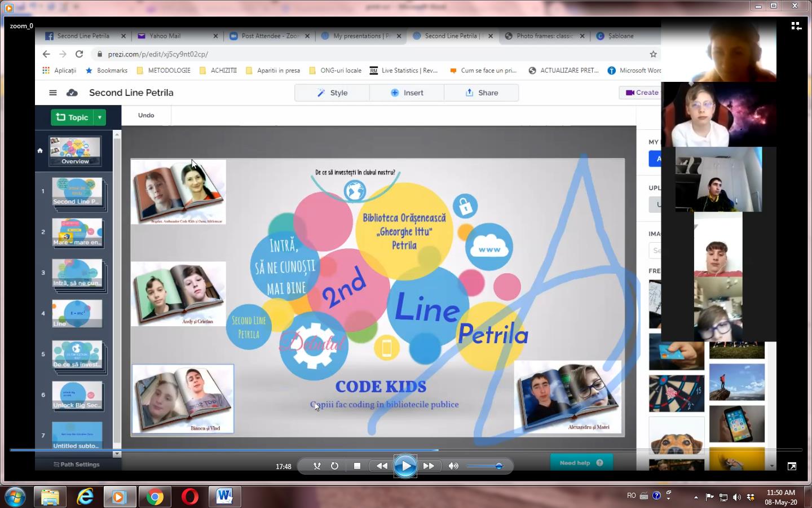Open Google Chrome from the taskbar
Viewport: 812px width, 508px height.
(x=155, y=497)
